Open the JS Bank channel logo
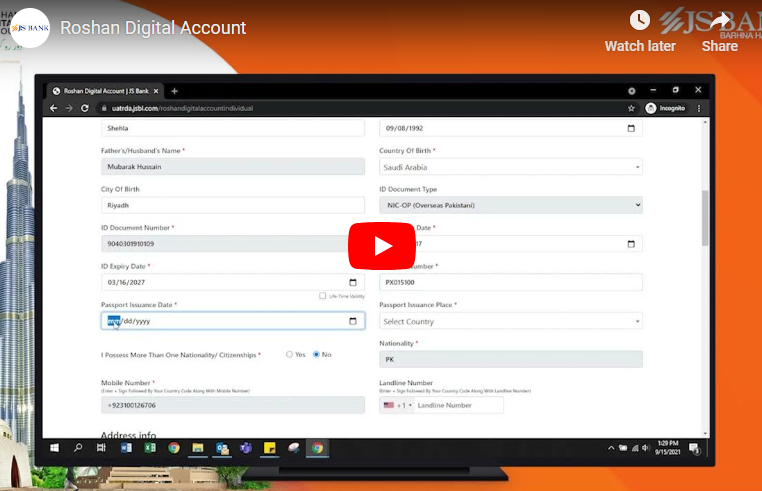This screenshot has width=762, height=491. click(30, 28)
